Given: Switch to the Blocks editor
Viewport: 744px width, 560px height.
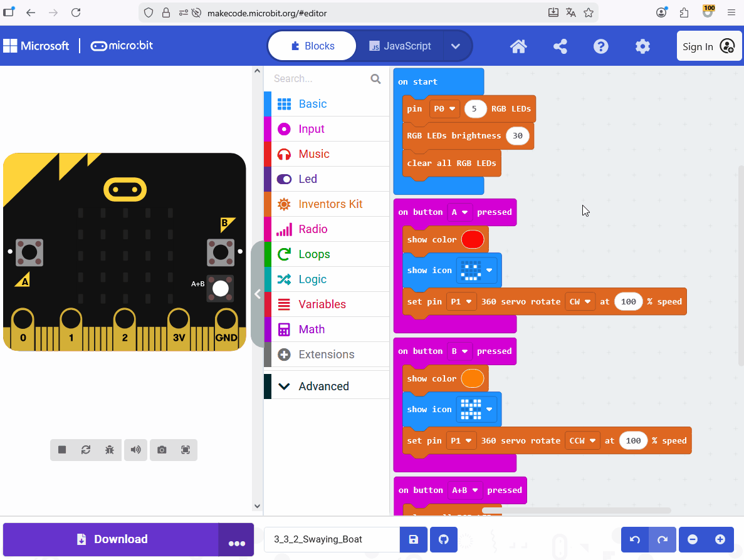Looking at the screenshot, I should click(x=312, y=46).
